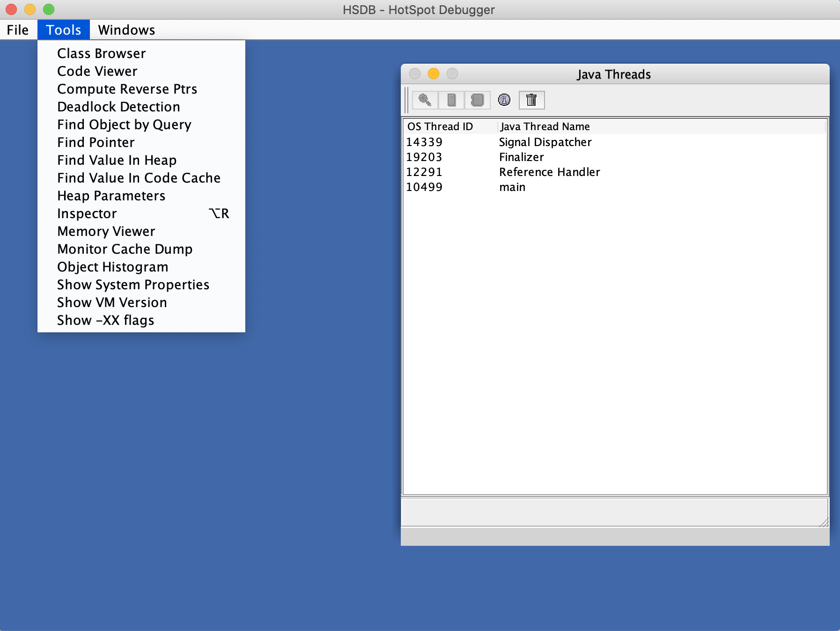The height and width of the screenshot is (631, 840).
Task: Select the Reference Handler thread row
Action: (x=615, y=172)
